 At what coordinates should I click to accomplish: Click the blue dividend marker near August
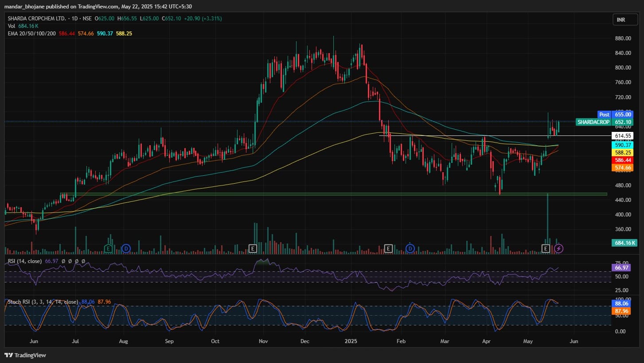pyautogui.click(x=126, y=248)
